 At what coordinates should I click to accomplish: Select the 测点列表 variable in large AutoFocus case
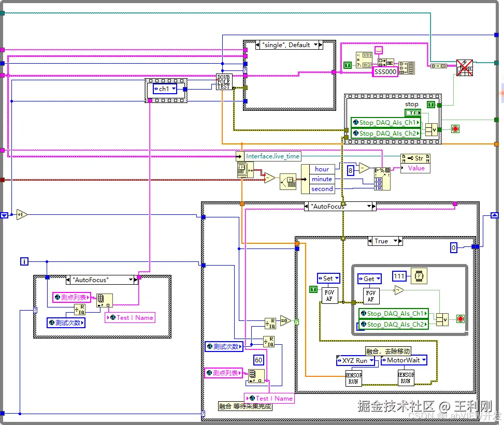pyautogui.click(x=223, y=373)
